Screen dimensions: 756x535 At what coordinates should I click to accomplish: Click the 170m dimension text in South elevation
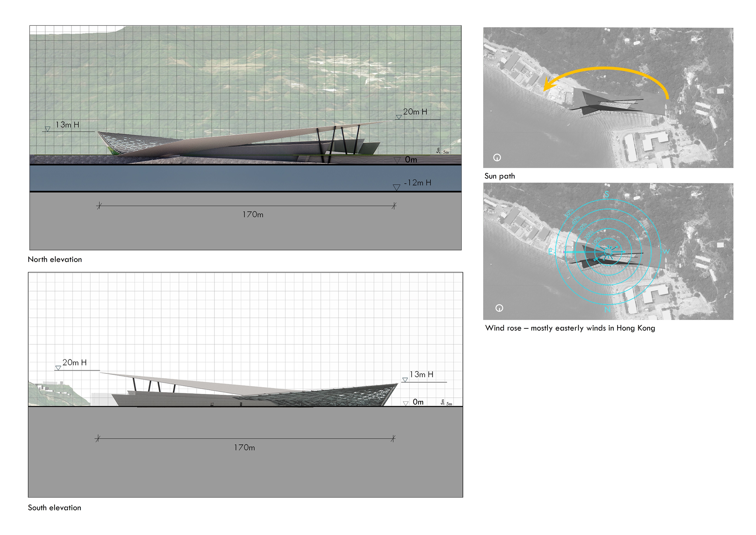(x=244, y=448)
